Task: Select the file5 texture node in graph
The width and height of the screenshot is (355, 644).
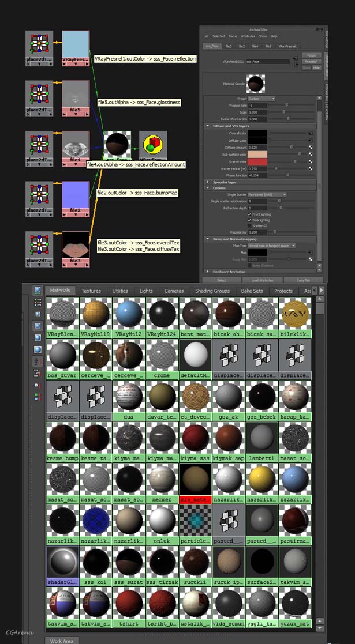Action: tap(76, 99)
